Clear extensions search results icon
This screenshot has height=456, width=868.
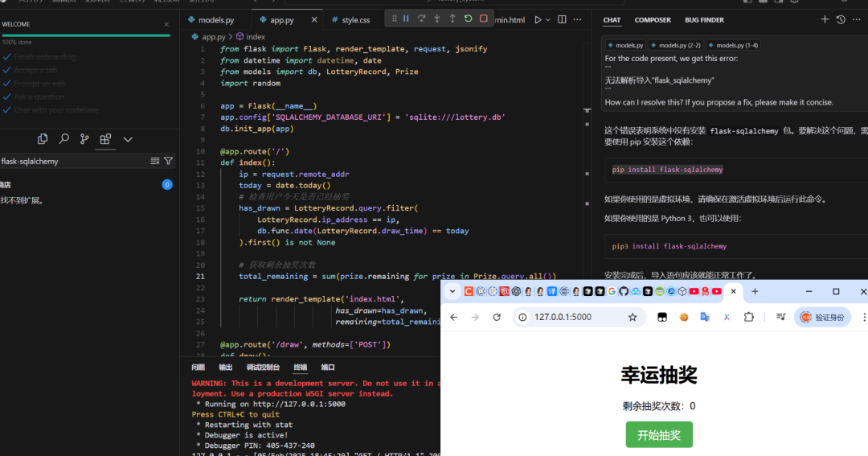pos(155,161)
